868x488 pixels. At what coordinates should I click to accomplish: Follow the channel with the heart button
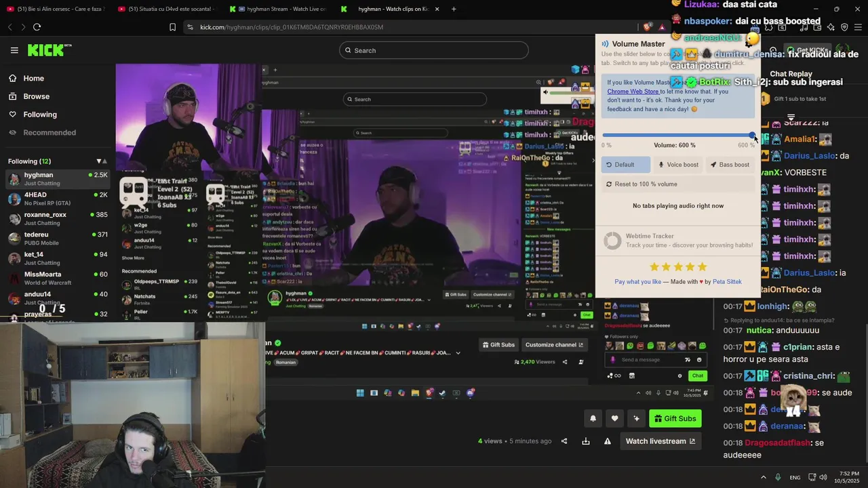pos(614,418)
